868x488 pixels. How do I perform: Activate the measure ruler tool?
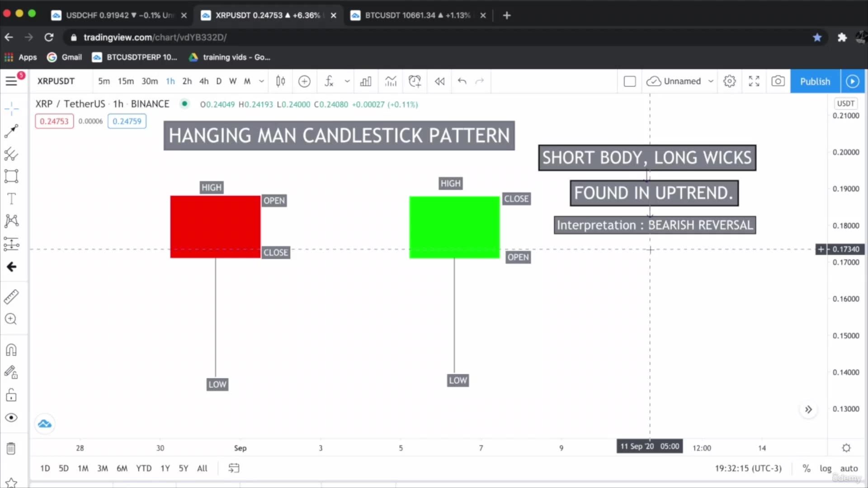11,296
